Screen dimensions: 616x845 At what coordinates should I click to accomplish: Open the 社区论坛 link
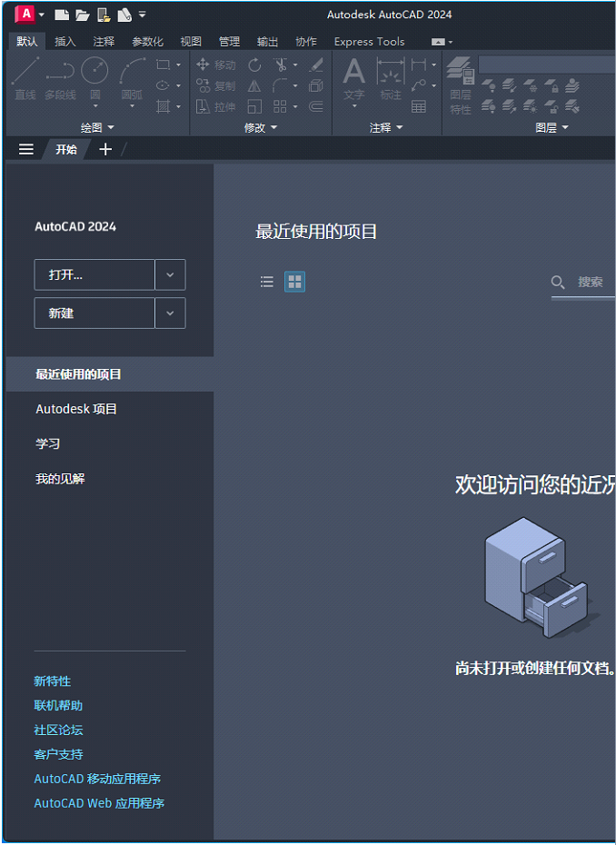point(58,731)
